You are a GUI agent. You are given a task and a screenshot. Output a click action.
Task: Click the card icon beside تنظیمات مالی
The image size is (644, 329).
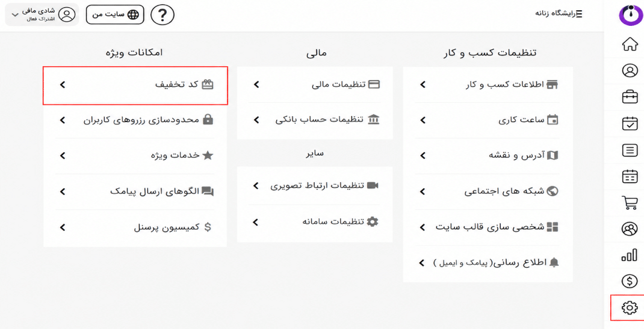coord(374,85)
